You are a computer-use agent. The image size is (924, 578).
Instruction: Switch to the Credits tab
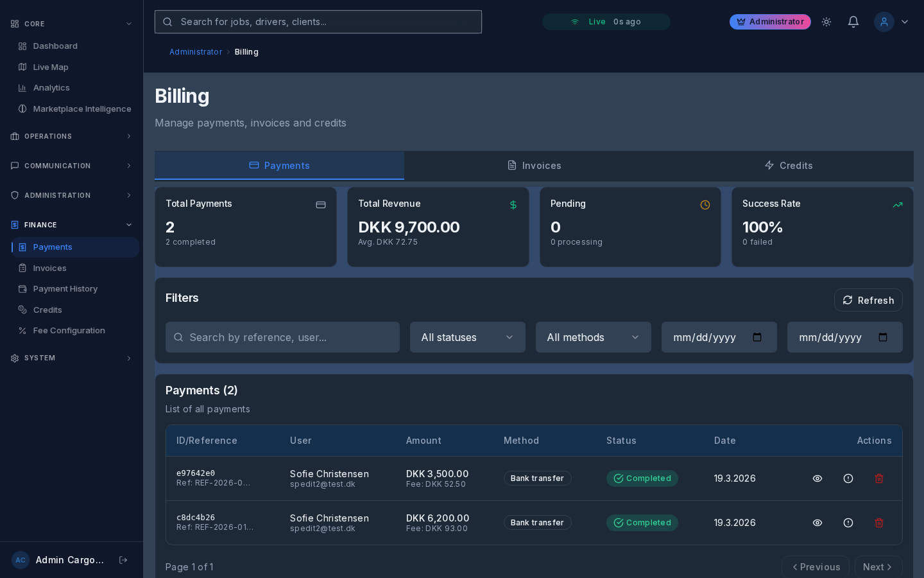789,166
